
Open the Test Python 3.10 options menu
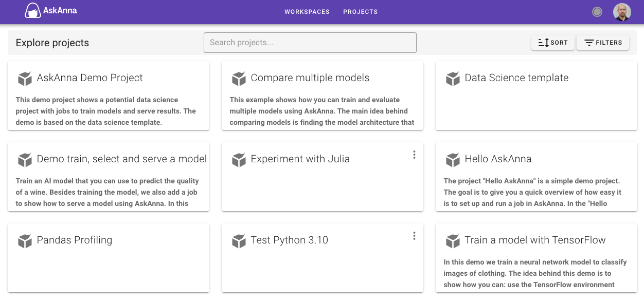pos(414,235)
